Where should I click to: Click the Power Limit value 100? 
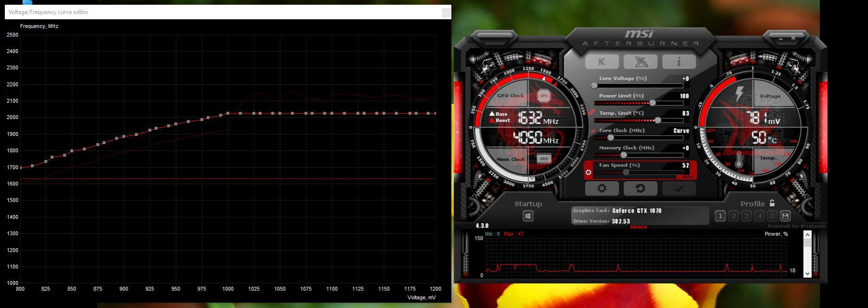[684, 96]
